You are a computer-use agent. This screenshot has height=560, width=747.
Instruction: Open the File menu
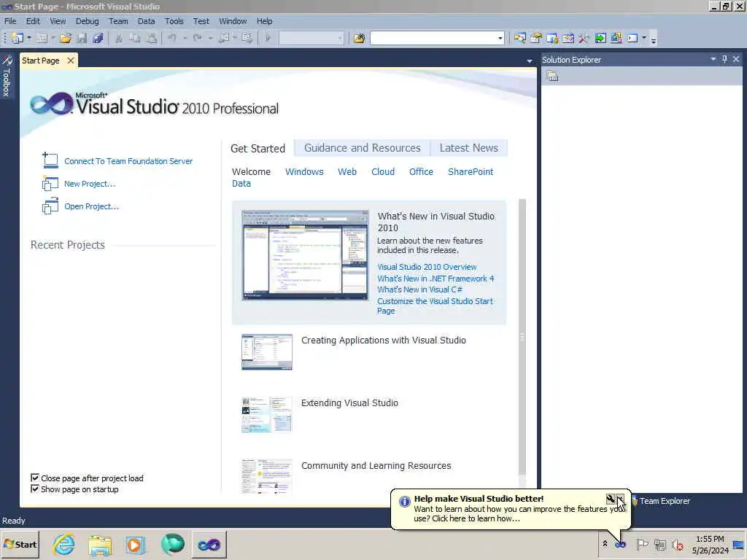[10, 21]
